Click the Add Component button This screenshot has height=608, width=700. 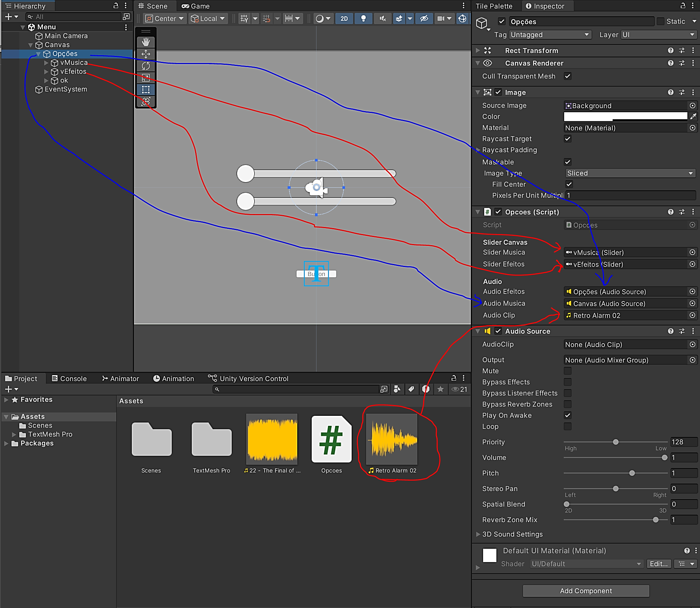[586, 591]
